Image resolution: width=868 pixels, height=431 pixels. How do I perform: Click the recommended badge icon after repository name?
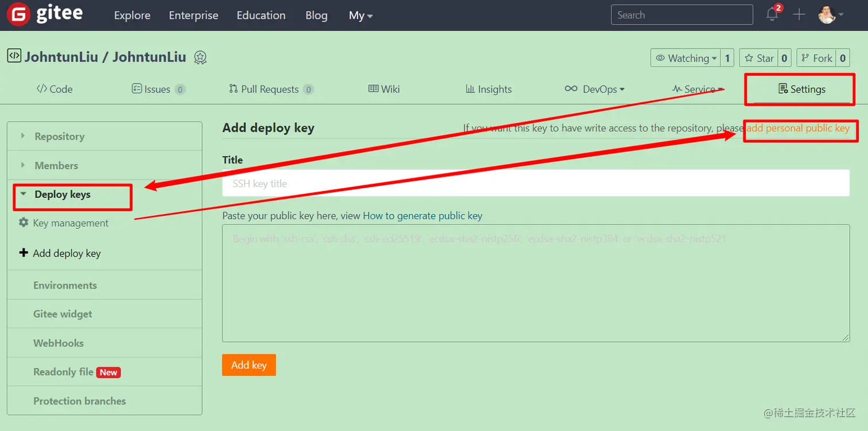point(200,57)
